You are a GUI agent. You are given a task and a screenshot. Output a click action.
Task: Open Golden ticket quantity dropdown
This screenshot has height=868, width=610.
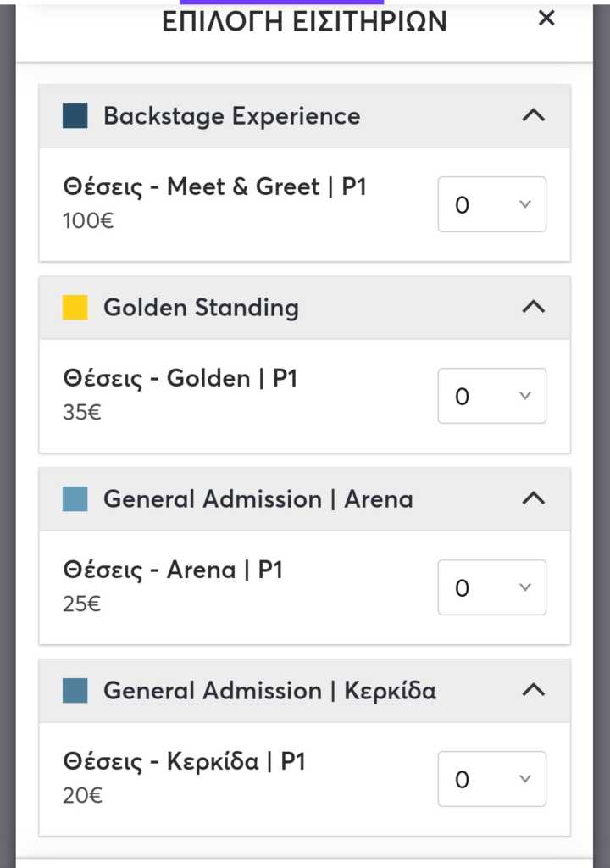coord(491,396)
